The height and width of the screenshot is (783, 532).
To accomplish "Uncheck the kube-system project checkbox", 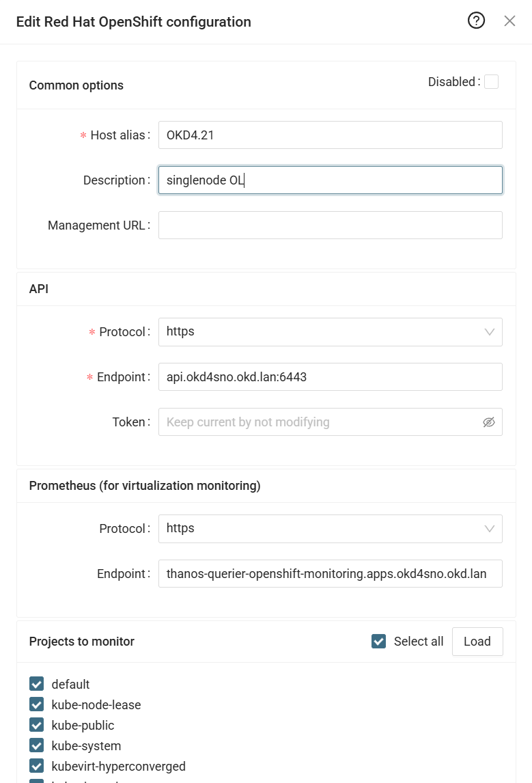I will [37, 745].
